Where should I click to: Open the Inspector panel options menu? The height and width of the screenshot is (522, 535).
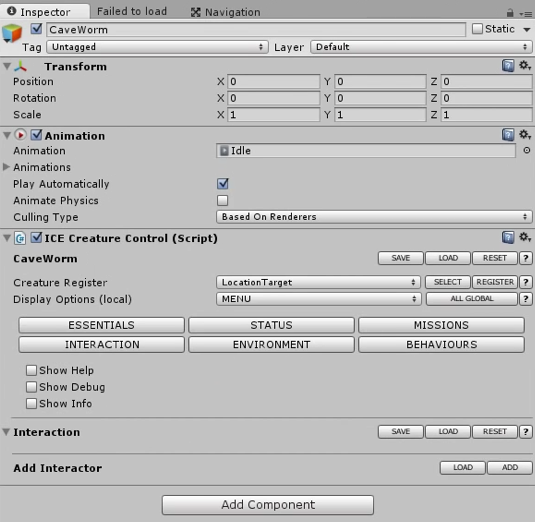(x=525, y=14)
